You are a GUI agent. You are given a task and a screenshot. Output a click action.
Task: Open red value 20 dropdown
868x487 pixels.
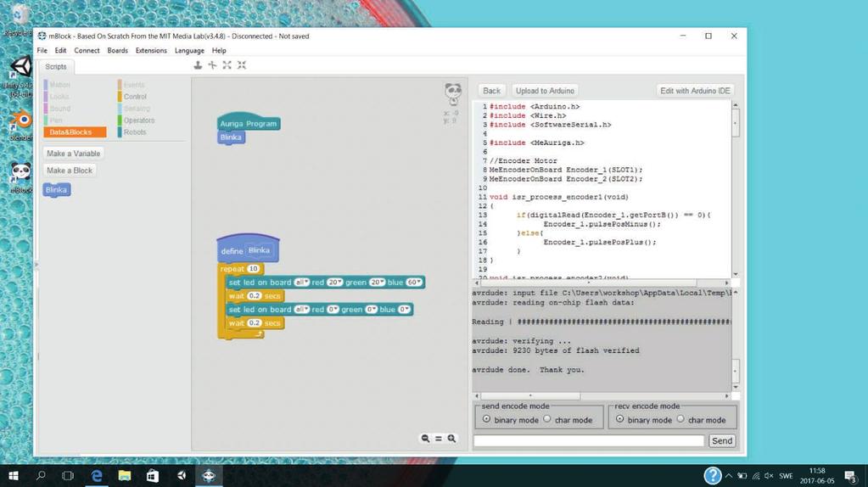335,283
